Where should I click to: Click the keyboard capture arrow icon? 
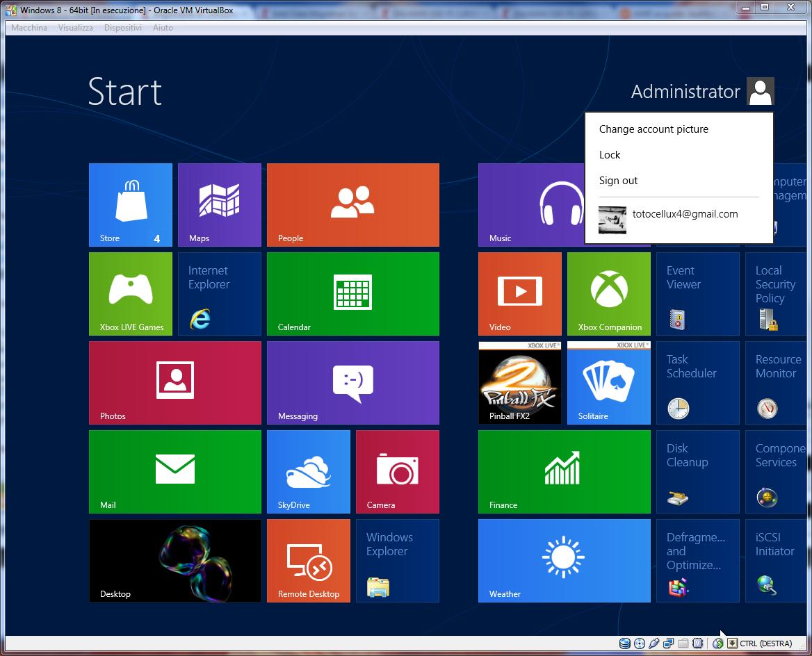click(x=732, y=643)
